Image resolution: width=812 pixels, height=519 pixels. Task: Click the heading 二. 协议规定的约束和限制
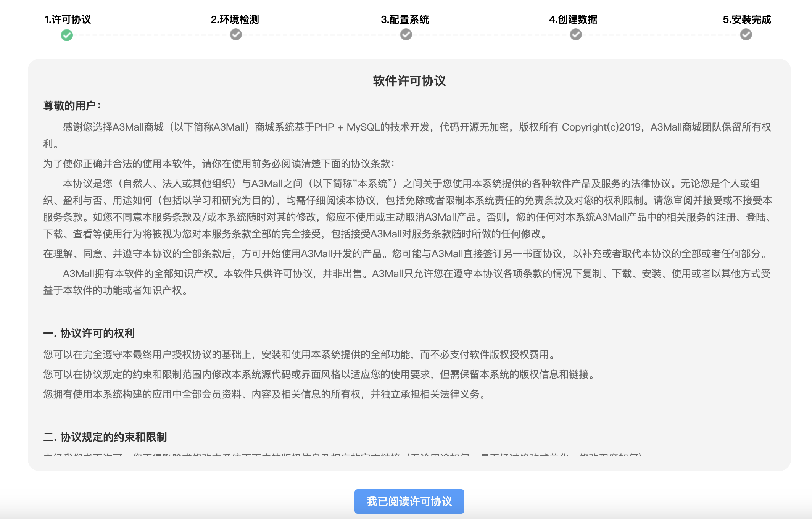pos(105,437)
